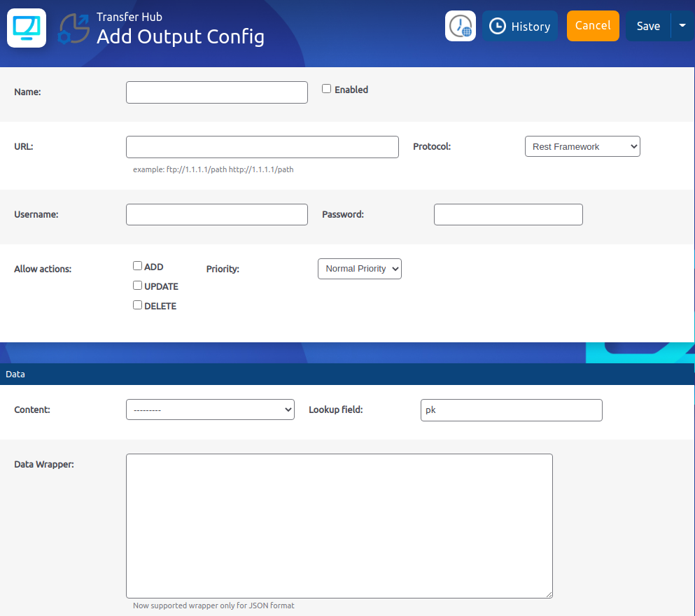Click the clock globe timezone icon
The height and width of the screenshot is (616, 695).
tap(461, 26)
